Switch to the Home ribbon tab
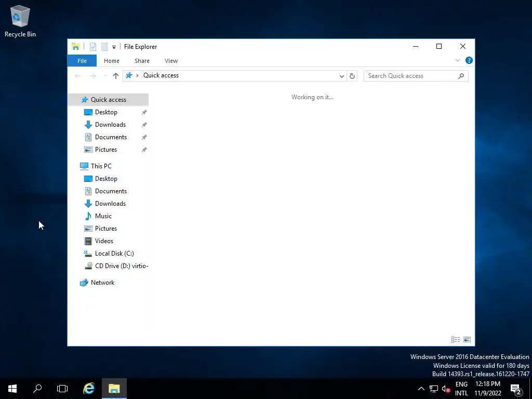 (112, 61)
